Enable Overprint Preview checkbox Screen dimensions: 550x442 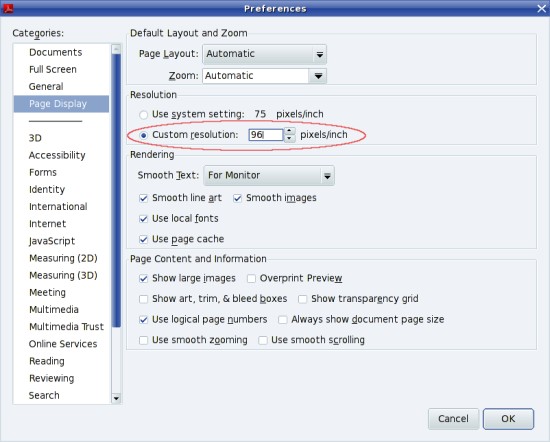251,279
